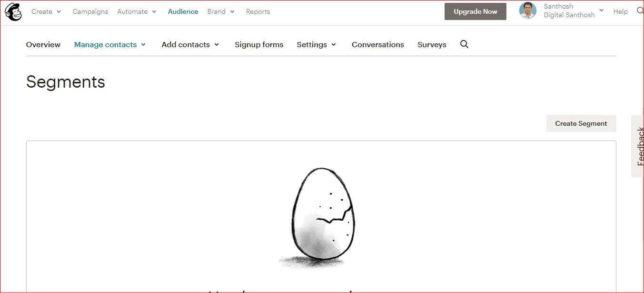This screenshot has height=293, width=644.
Task: Switch to the Overview tab
Action: (x=43, y=45)
